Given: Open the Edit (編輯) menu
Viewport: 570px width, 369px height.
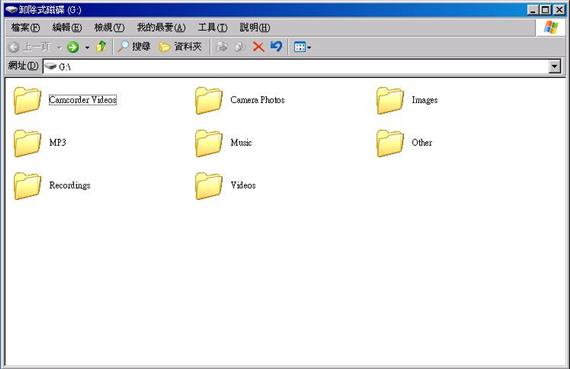Looking at the screenshot, I should [67, 27].
